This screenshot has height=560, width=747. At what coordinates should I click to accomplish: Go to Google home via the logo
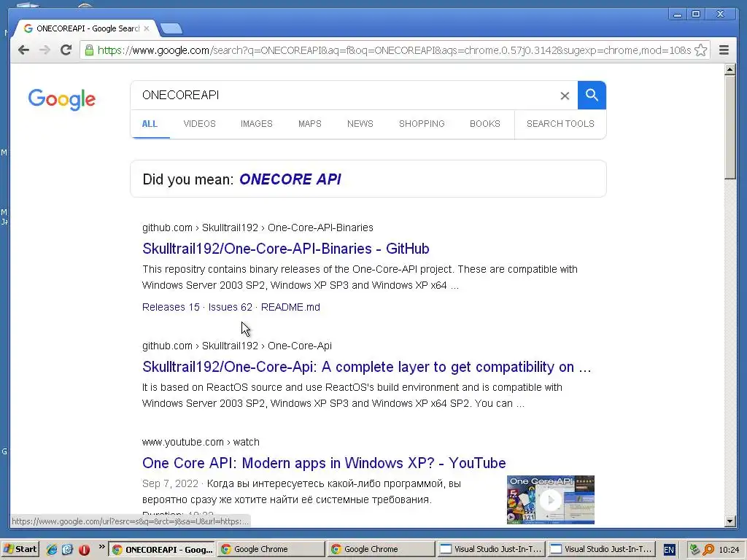point(62,99)
